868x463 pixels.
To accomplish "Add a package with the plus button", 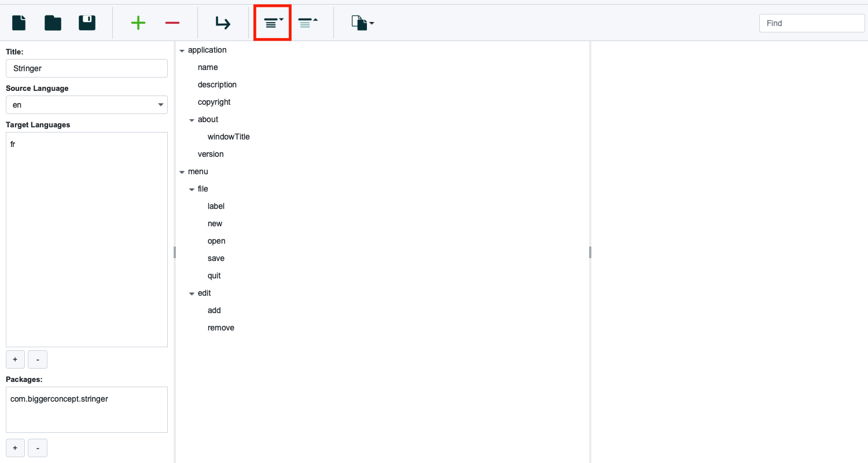I will point(15,448).
